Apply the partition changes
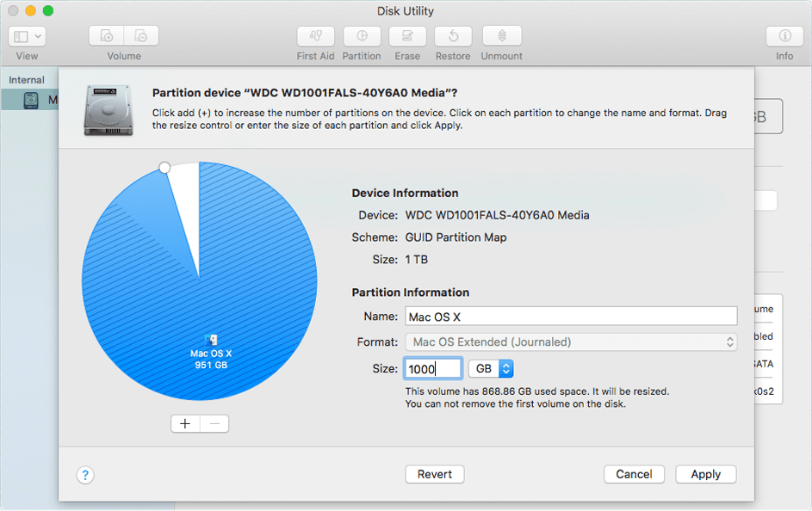 705,474
